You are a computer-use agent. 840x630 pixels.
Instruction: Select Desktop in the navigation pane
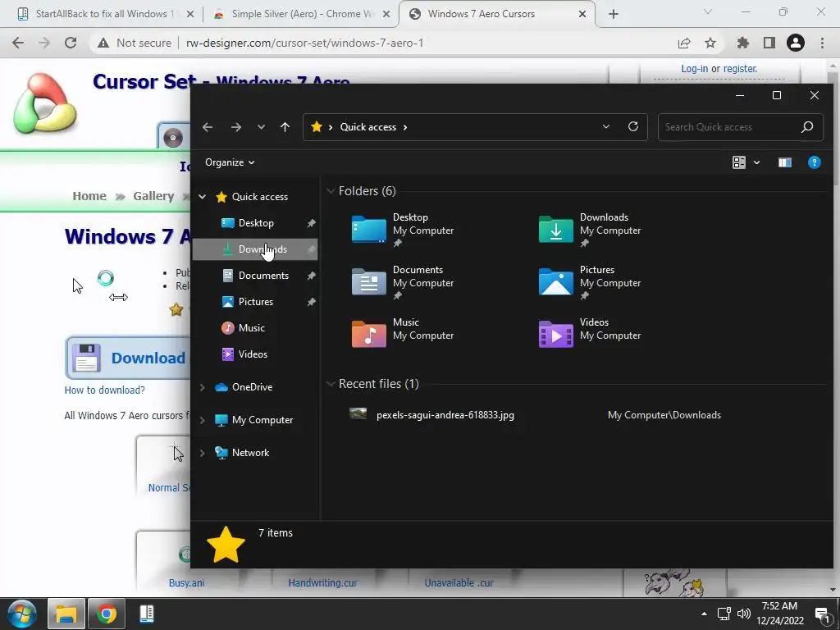pos(256,223)
